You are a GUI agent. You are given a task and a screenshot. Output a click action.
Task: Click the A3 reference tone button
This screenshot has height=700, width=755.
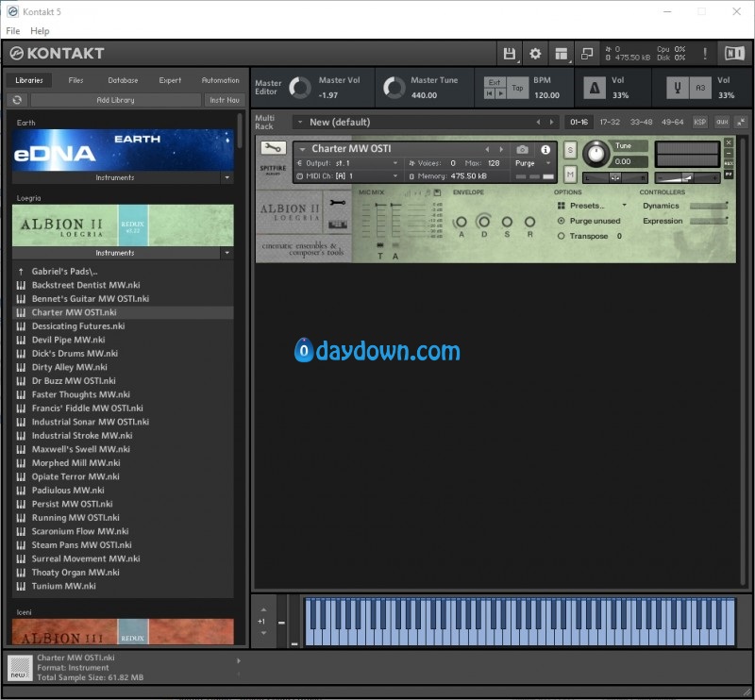point(700,88)
